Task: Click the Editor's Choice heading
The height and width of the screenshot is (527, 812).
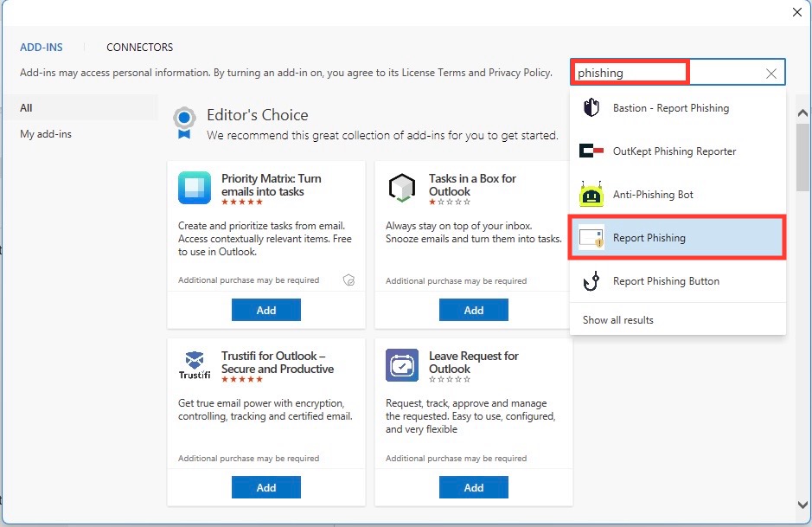Action: 258,114
